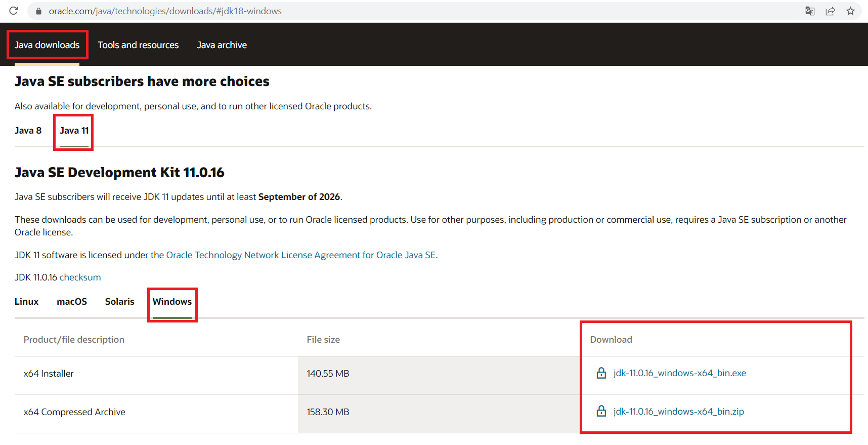Switch to the Linux tab

26,302
